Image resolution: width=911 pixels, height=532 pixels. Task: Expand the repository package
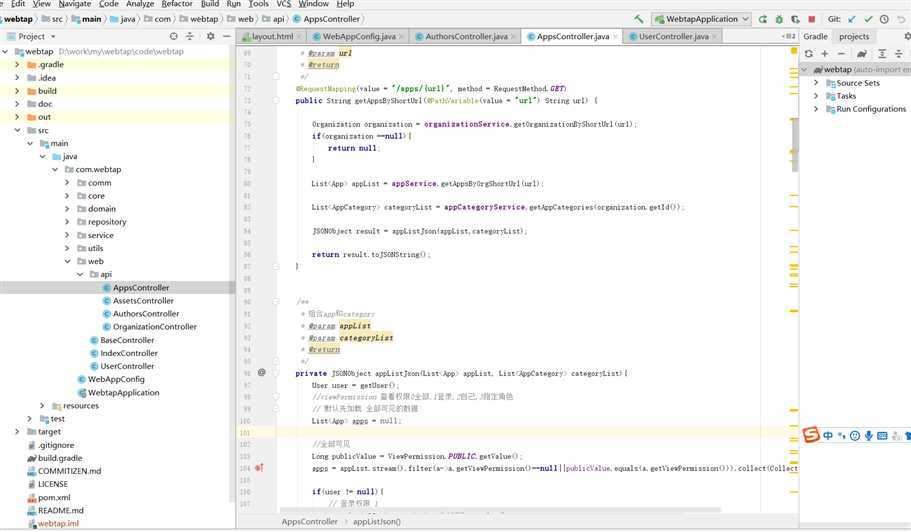point(67,222)
